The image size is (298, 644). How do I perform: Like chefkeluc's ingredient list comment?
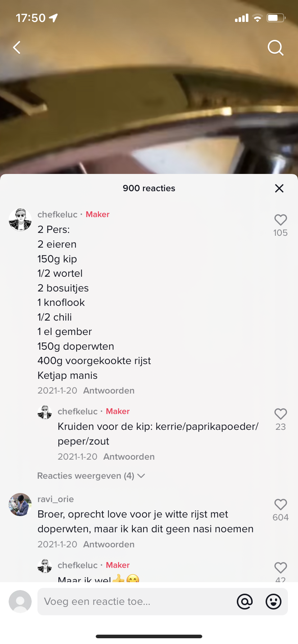280,220
